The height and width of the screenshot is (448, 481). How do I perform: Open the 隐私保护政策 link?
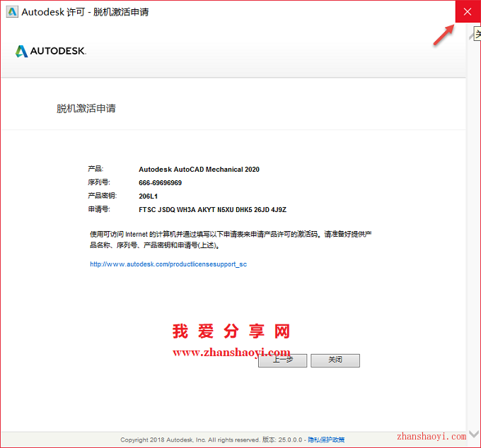tap(326, 440)
